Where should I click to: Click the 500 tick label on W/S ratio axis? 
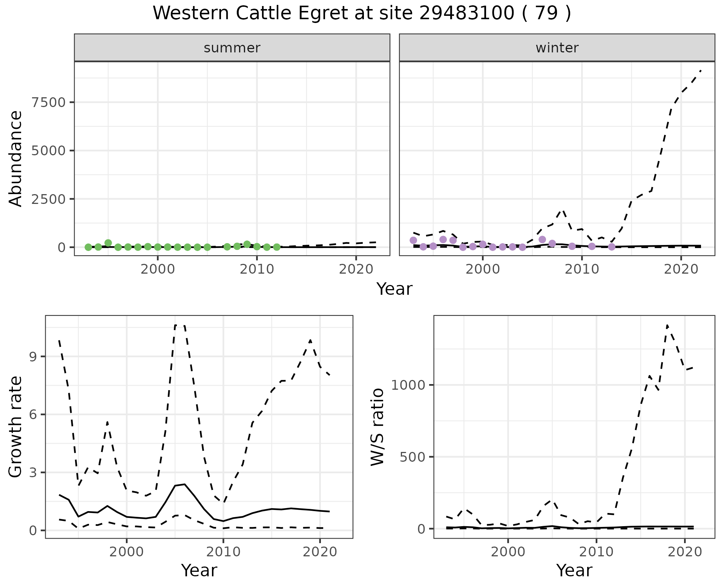413,457
